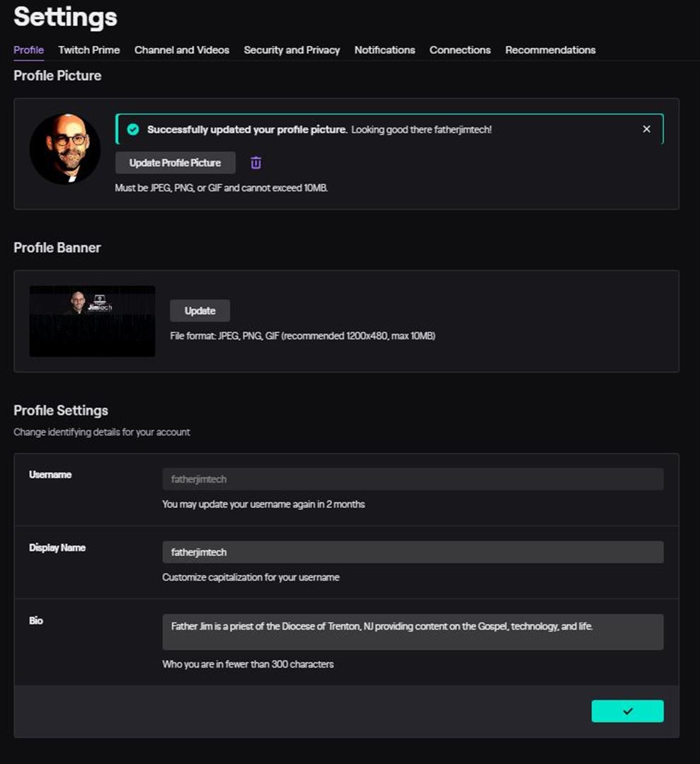
Task: Save profile settings with the teal checkmark
Action: (627, 711)
